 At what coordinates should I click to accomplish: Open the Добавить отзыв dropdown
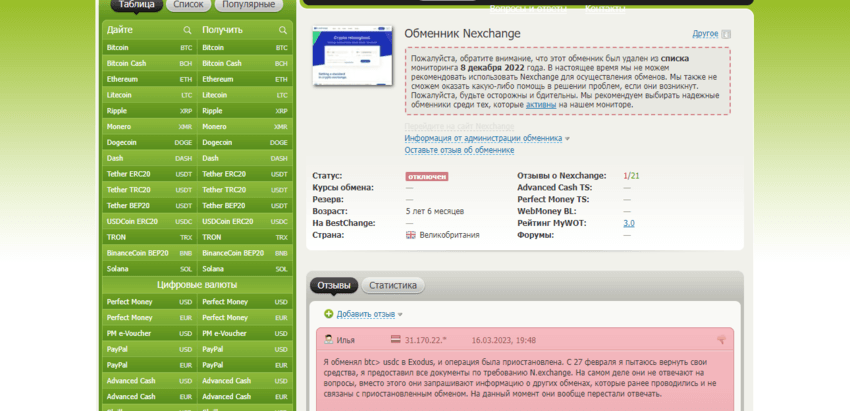(x=366, y=314)
